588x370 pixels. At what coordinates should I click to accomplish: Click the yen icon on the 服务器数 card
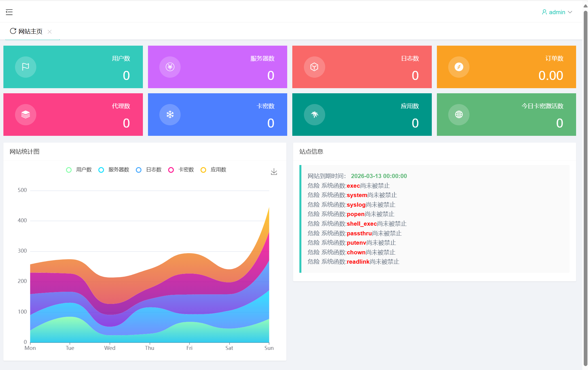click(x=170, y=67)
